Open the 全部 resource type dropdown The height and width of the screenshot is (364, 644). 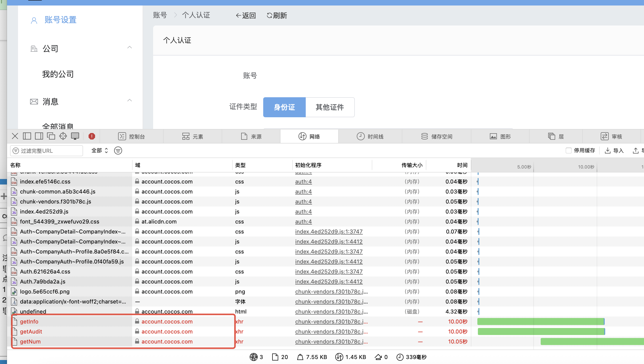coord(100,150)
